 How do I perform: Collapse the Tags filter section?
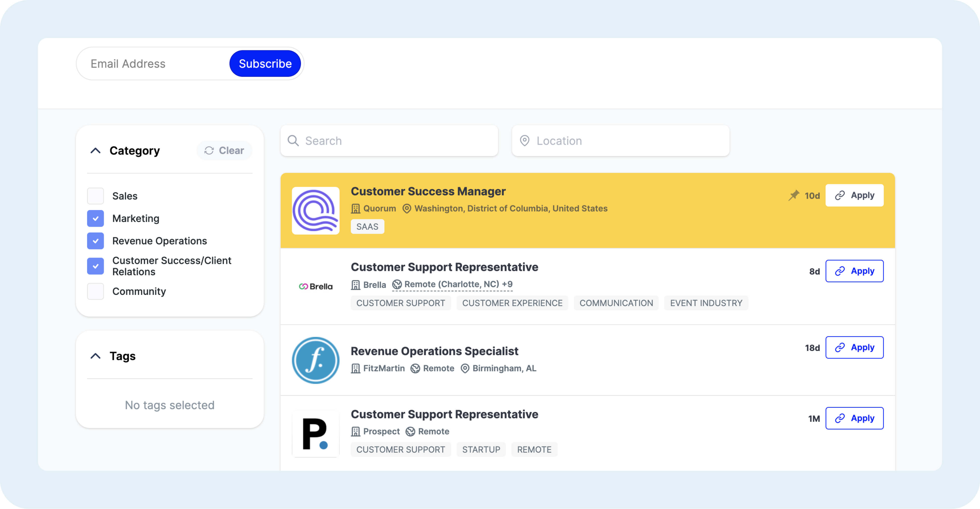point(95,356)
